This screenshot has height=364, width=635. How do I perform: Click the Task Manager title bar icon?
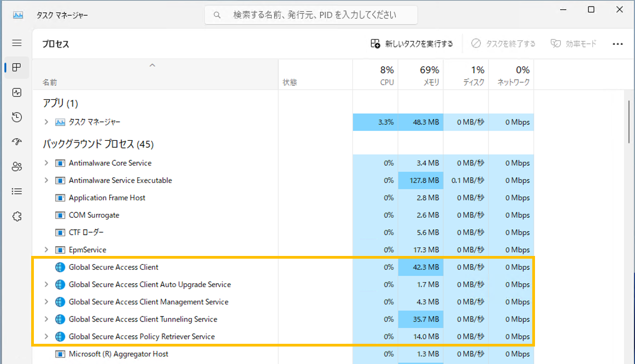click(x=18, y=15)
